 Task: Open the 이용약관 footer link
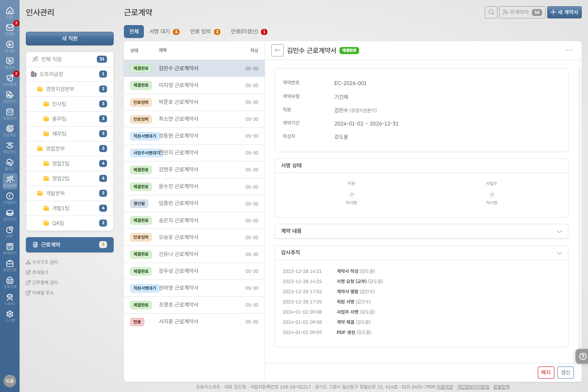445,387
